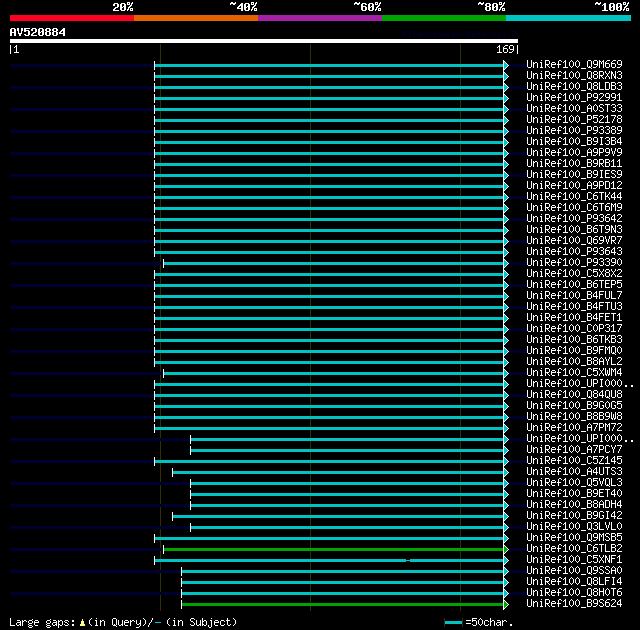Open the UniRef100_B9GI42 label
Screen dimensions: 640x630
[x=574, y=516]
